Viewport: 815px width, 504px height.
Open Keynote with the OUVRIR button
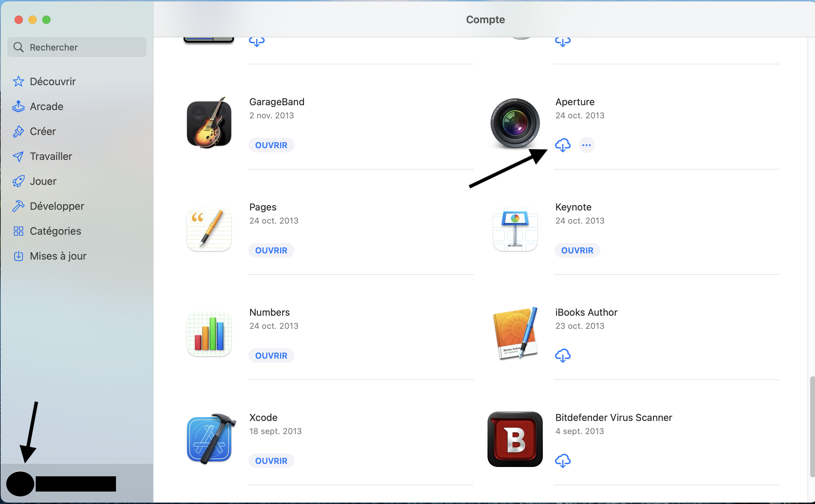click(x=577, y=250)
